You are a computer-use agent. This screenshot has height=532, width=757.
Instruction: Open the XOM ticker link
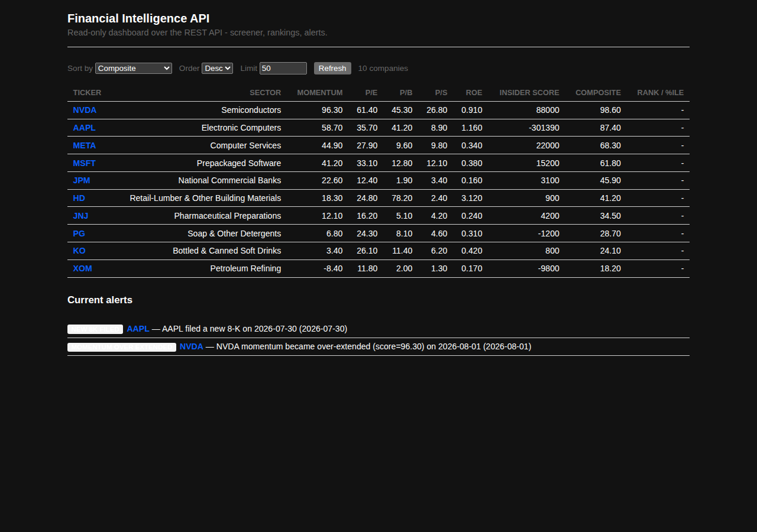click(82, 268)
